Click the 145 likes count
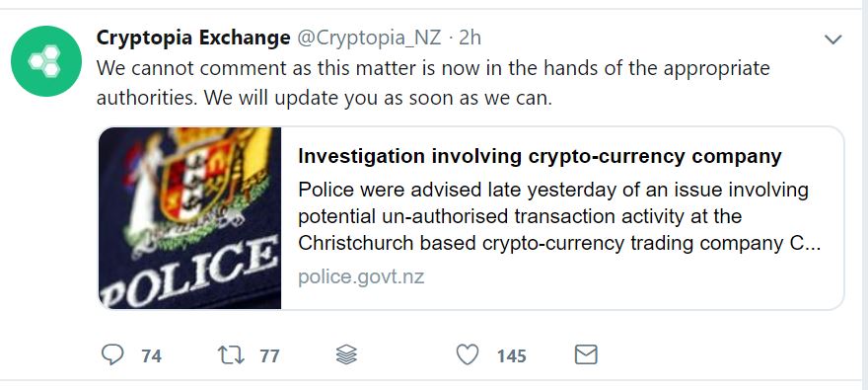The width and height of the screenshot is (868, 390). click(x=511, y=355)
